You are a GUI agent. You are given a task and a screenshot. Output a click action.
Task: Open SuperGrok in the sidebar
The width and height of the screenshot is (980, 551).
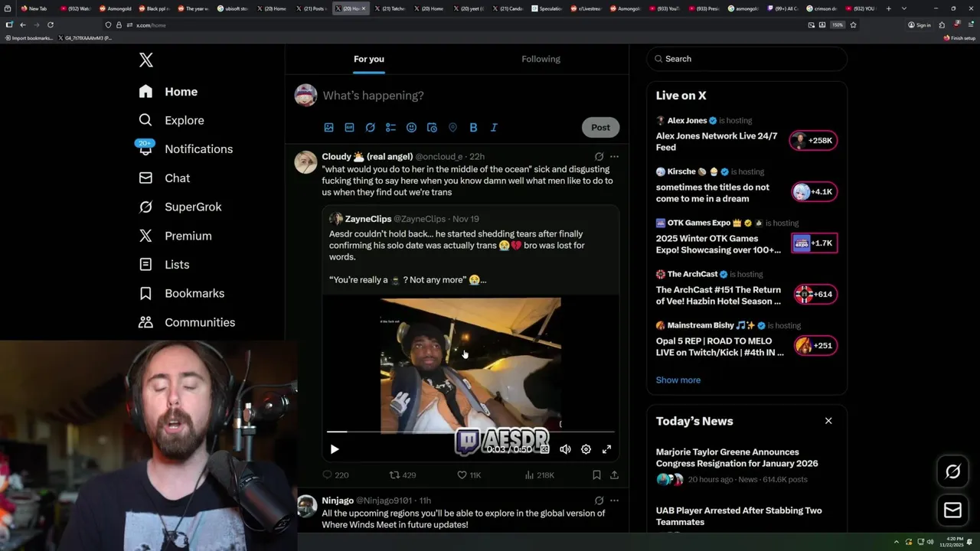tap(180, 207)
